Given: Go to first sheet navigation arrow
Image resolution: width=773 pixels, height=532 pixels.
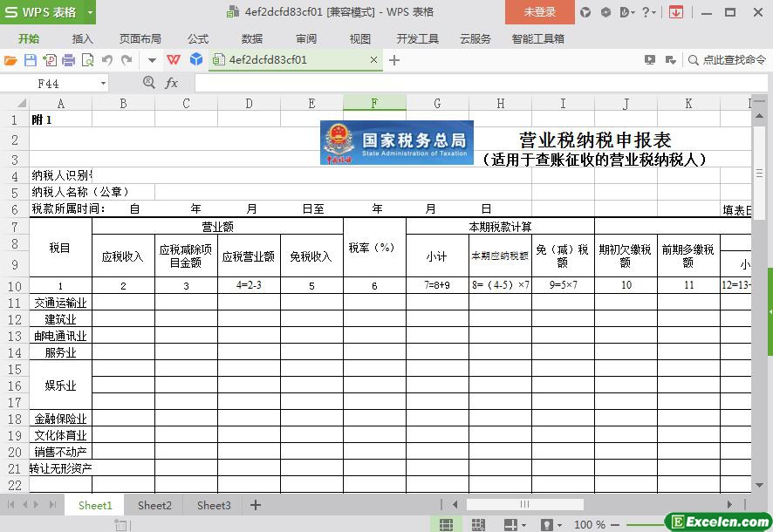Looking at the screenshot, I should click(x=10, y=504).
